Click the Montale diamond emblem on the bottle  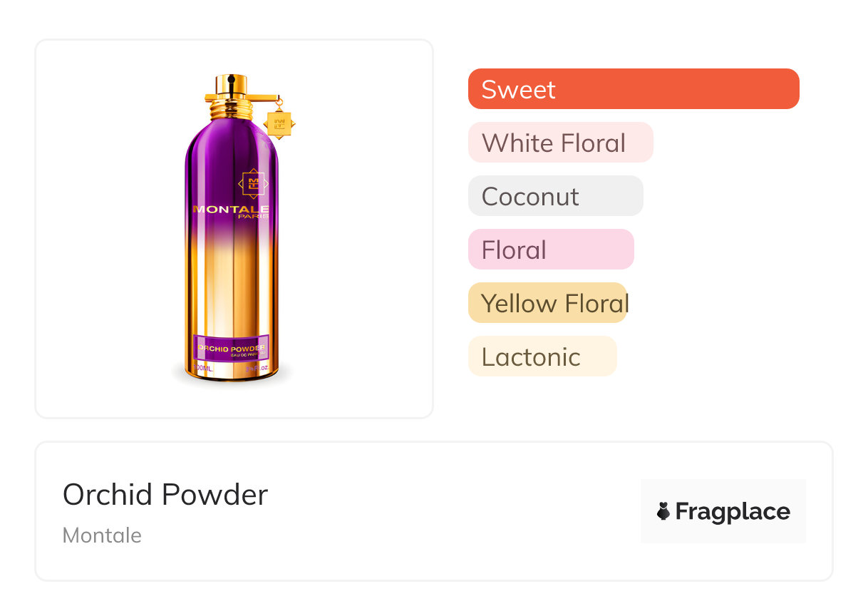[252, 184]
